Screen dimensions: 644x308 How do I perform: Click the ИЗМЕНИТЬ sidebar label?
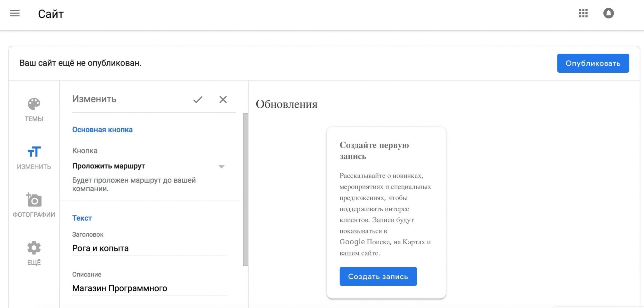point(34,167)
